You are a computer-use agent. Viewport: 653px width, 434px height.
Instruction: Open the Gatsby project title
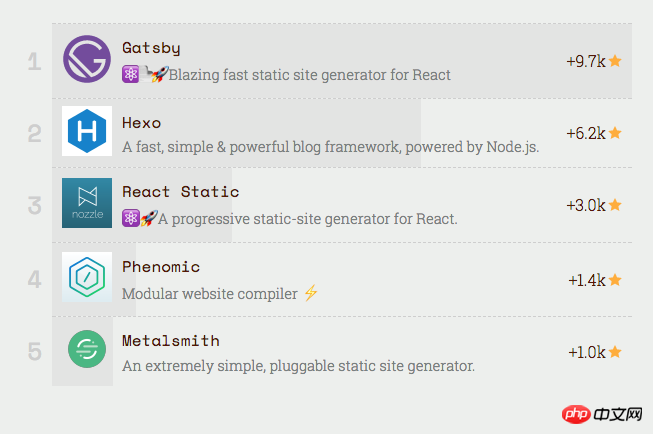coord(151,48)
